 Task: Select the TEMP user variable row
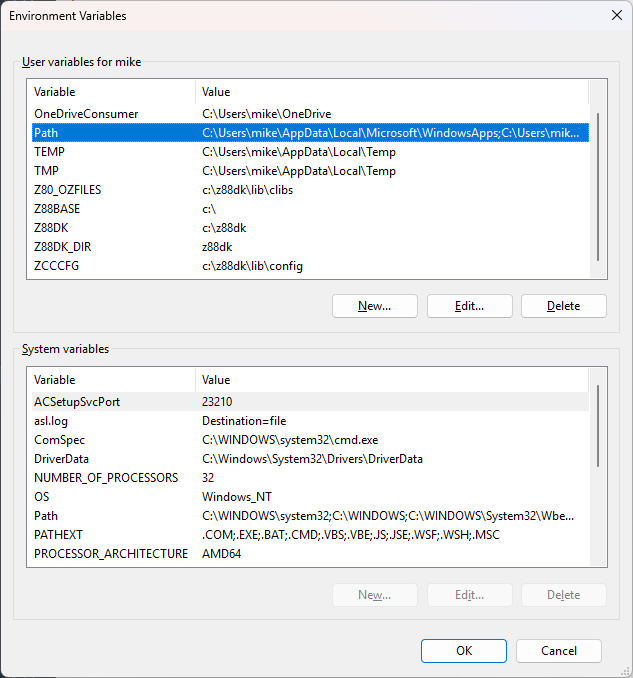pyautogui.click(x=48, y=152)
